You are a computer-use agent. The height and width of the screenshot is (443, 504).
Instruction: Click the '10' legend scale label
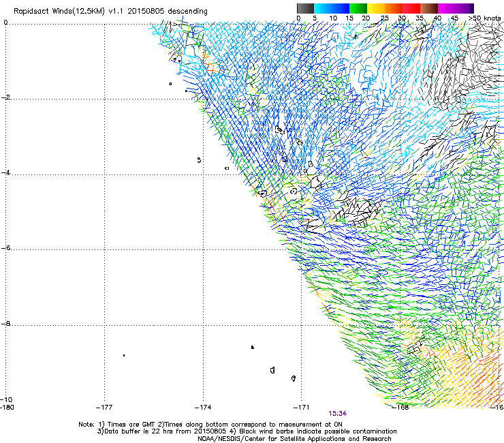333,18
